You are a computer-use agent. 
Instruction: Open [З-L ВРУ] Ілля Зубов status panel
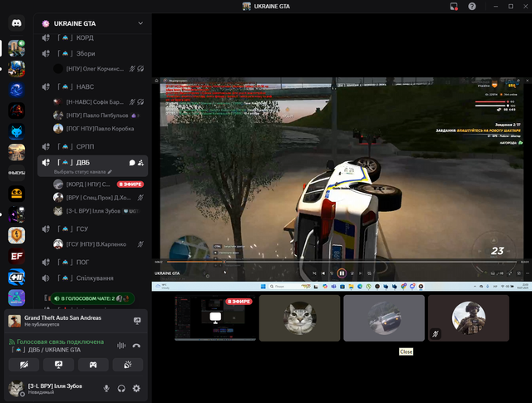[x=52, y=388]
